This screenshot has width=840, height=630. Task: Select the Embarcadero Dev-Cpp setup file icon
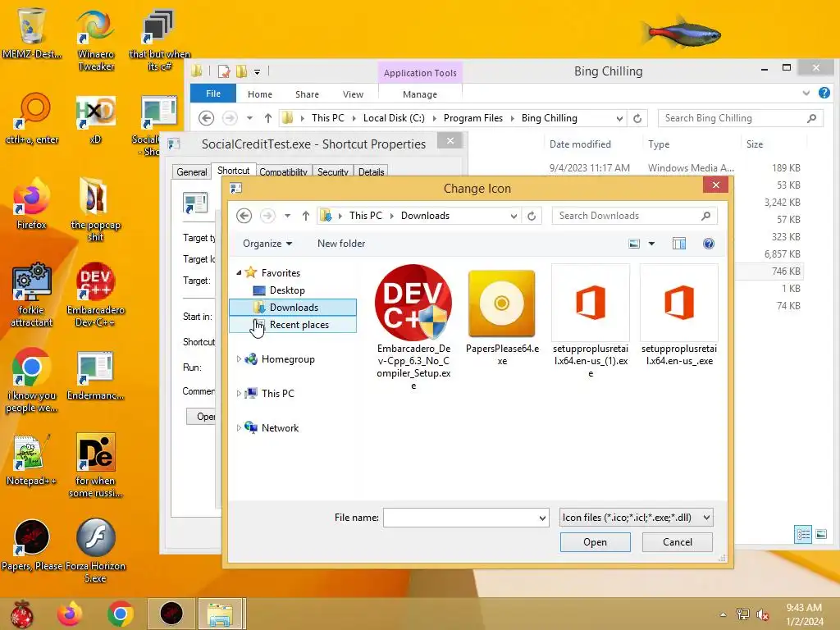(413, 303)
